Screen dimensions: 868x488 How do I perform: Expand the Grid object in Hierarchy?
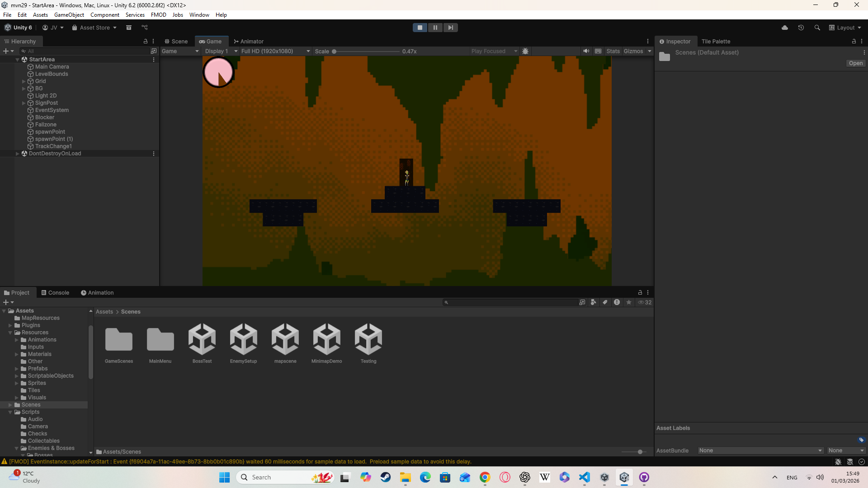[x=24, y=81]
